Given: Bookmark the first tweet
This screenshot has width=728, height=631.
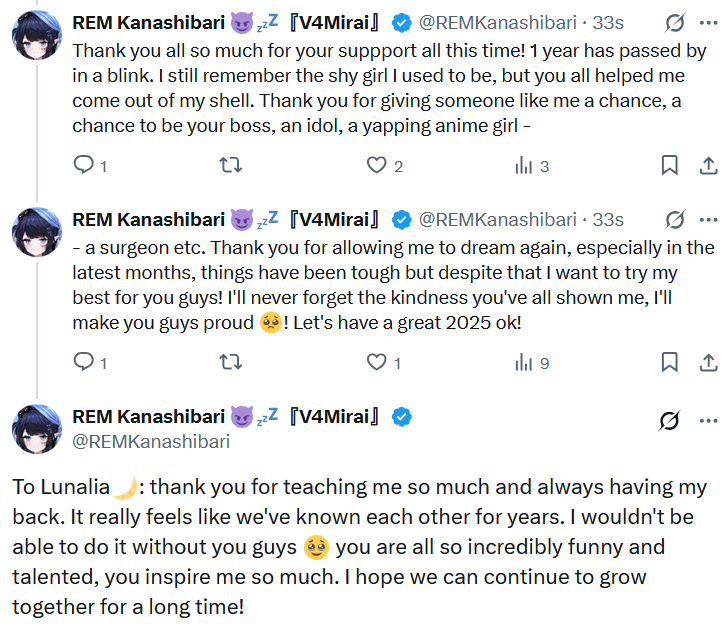Looking at the screenshot, I should click(x=670, y=166).
